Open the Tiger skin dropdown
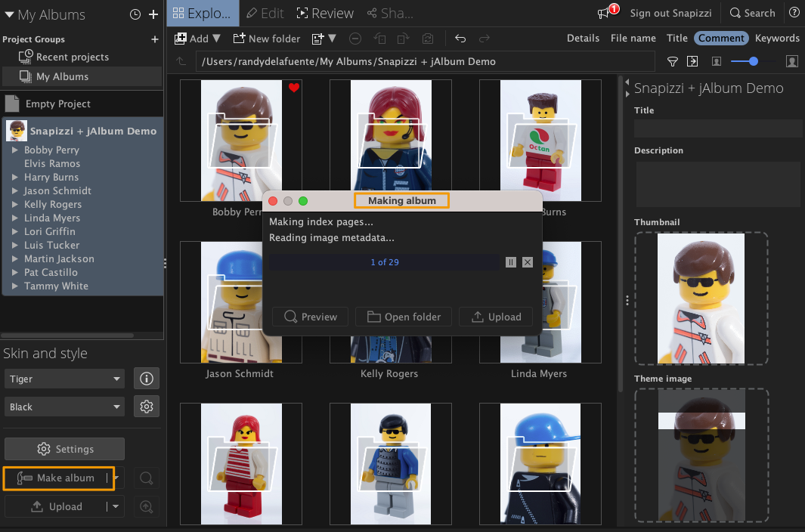Screen dimensions: 805x532 64,379
